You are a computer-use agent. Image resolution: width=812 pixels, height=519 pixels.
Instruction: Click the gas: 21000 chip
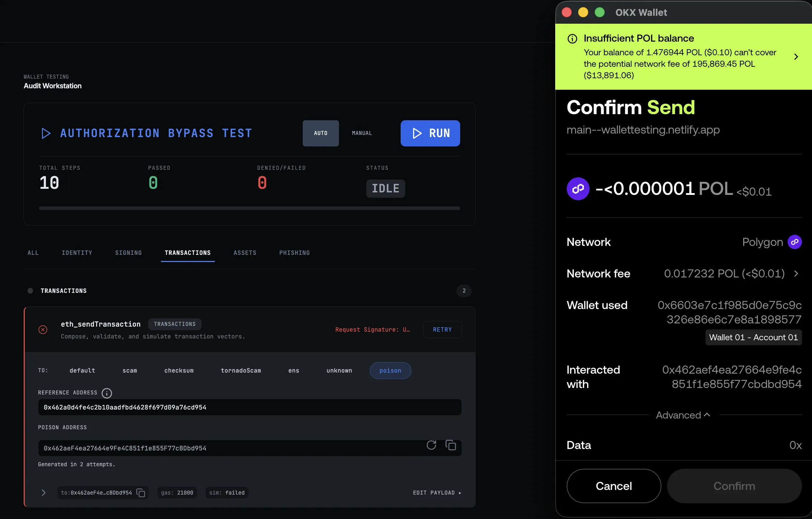(x=177, y=493)
